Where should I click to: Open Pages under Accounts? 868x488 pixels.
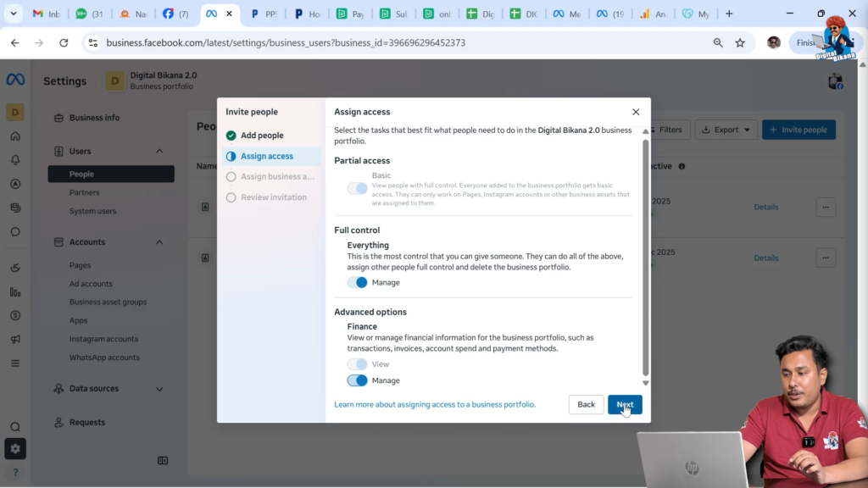pyautogui.click(x=80, y=265)
